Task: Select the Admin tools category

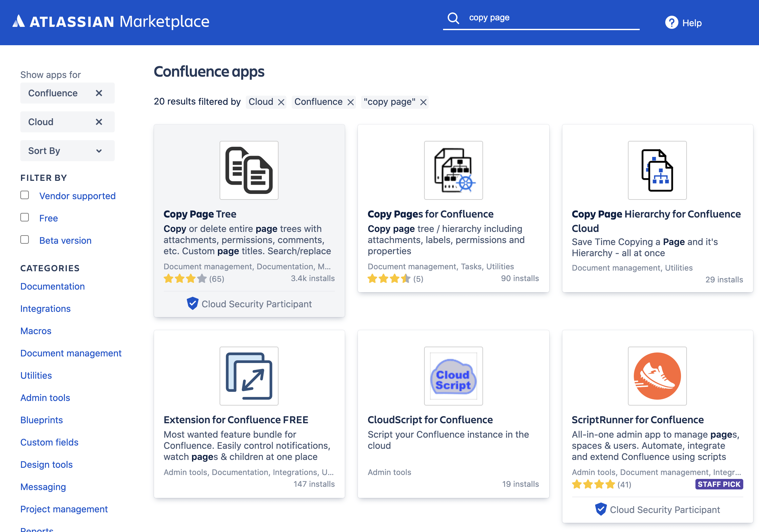Action: 45,397
